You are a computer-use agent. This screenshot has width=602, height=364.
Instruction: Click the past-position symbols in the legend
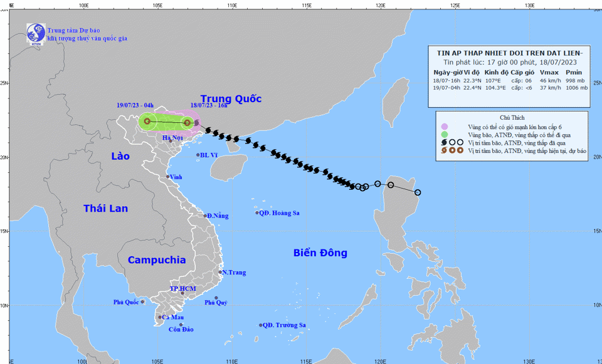(451, 143)
